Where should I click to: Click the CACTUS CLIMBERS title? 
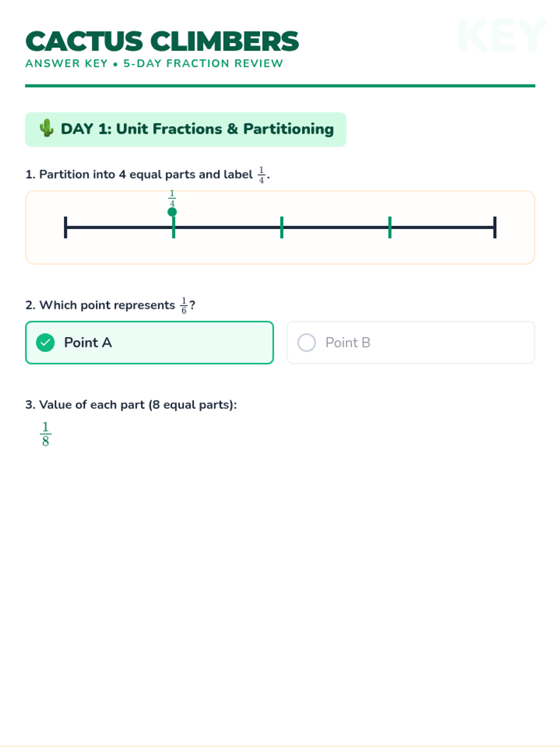click(x=162, y=41)
